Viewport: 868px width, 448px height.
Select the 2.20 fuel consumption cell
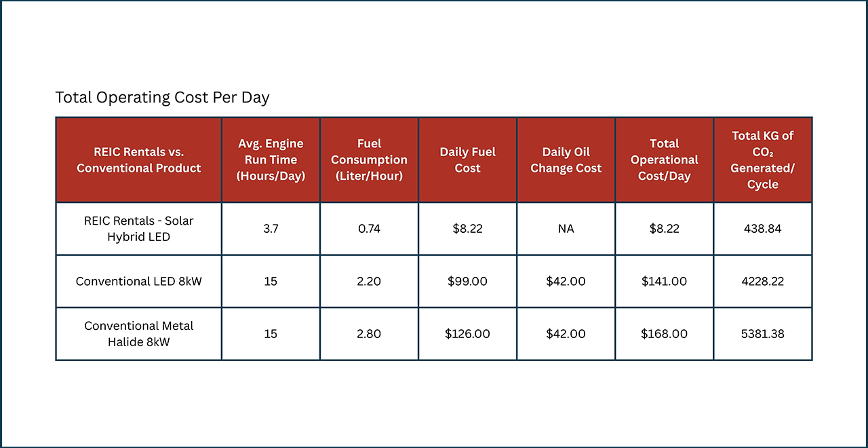(369, 281)
